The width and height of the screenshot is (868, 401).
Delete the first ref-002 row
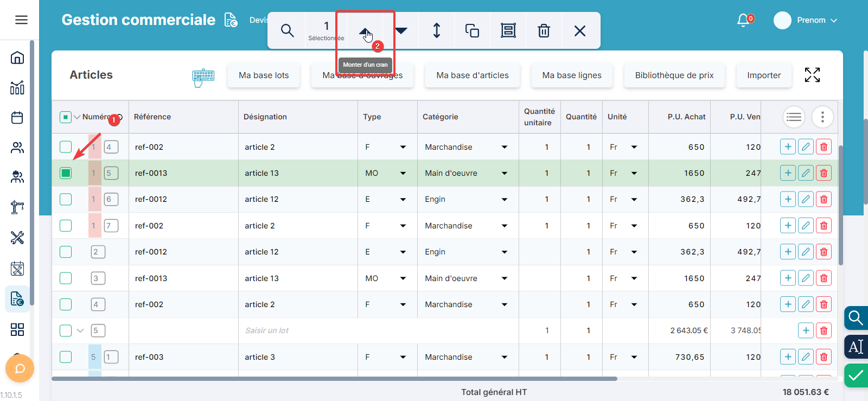824,147
